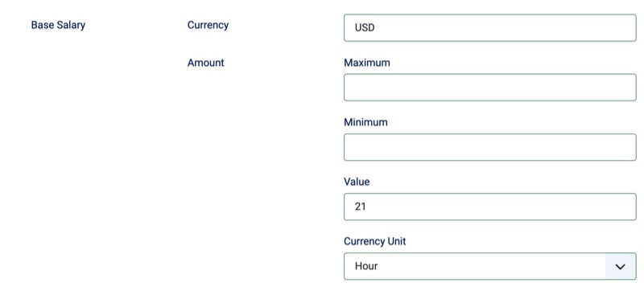Click the Minimum field label
Image resolution: width=644 pixels, height=291 pixels.
click(365, 122)
